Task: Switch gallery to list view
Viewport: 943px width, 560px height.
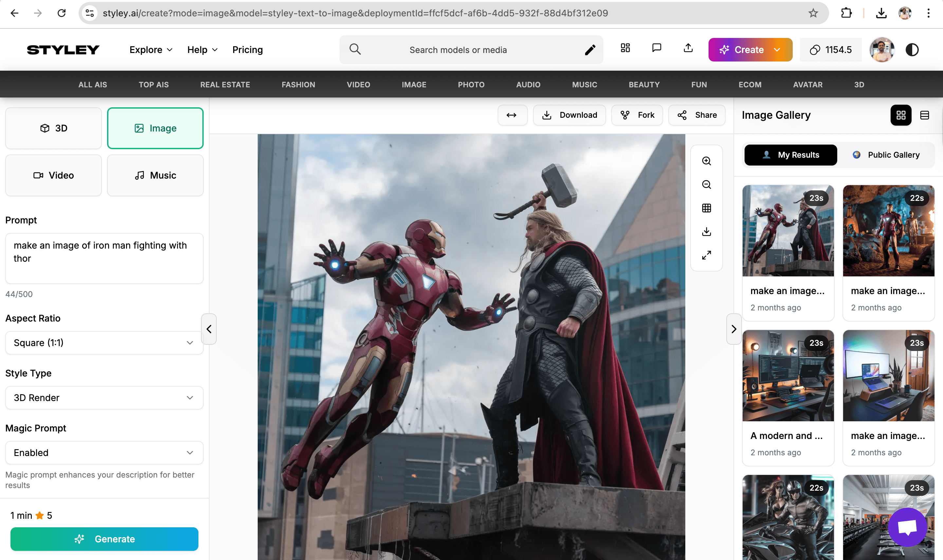Action: pos(924,115)
